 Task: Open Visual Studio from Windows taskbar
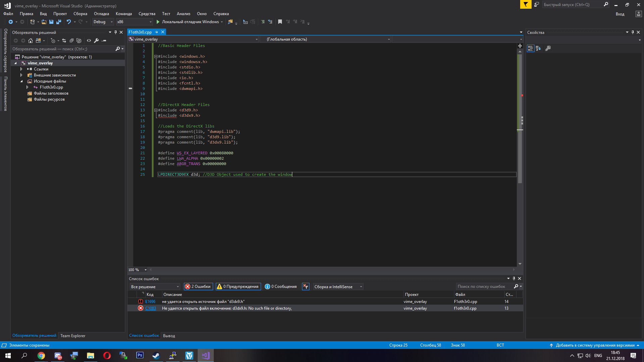(x=205, y=355)
